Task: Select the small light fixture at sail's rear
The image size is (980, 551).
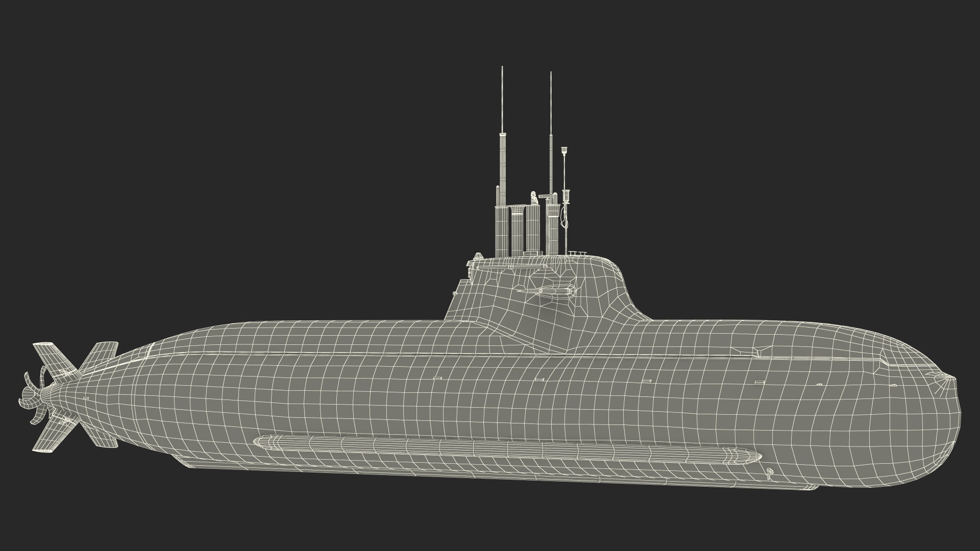Action: pos(478,256)
